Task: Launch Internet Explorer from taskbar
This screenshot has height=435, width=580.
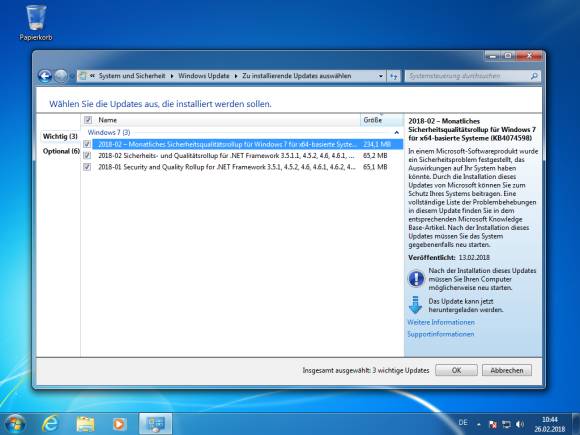Action: [x=50, y=424]
